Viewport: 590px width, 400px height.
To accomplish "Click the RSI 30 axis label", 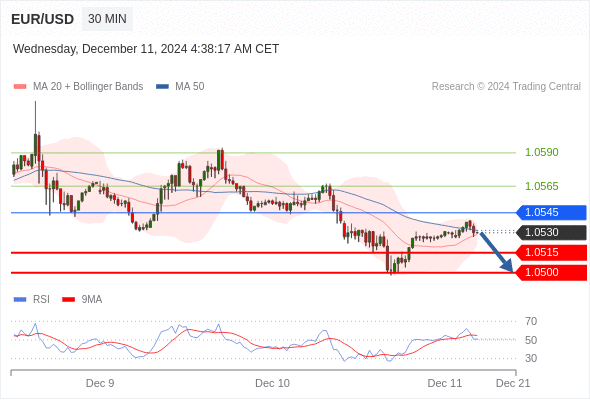I will tap(531, 358).
